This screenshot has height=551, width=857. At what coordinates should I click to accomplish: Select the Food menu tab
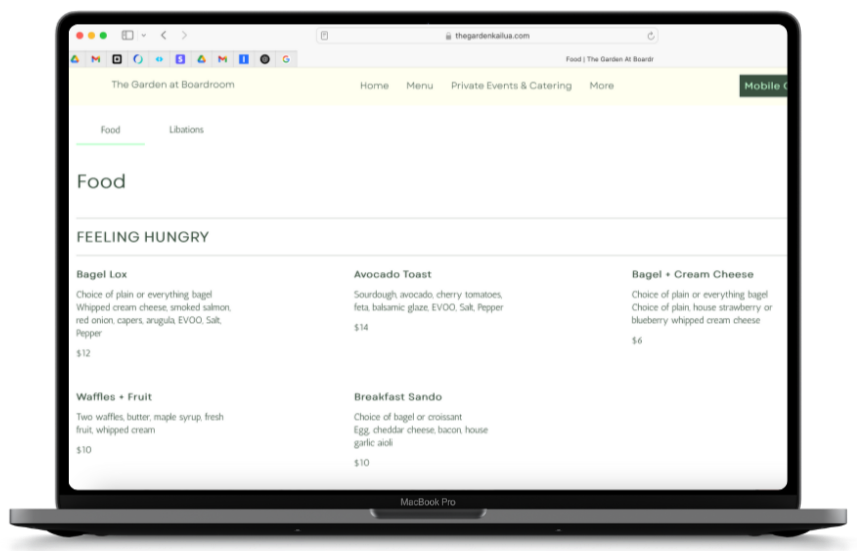coord(110,130)
